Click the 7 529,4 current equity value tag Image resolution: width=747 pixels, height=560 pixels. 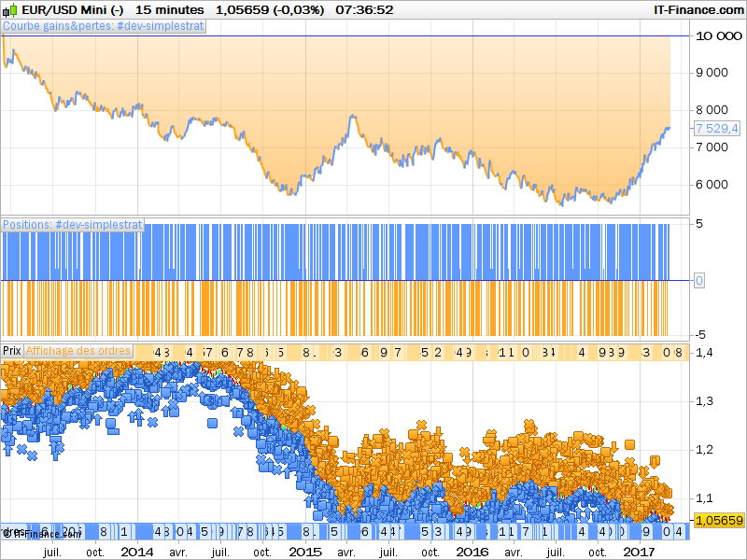click(x=716, y=129)
